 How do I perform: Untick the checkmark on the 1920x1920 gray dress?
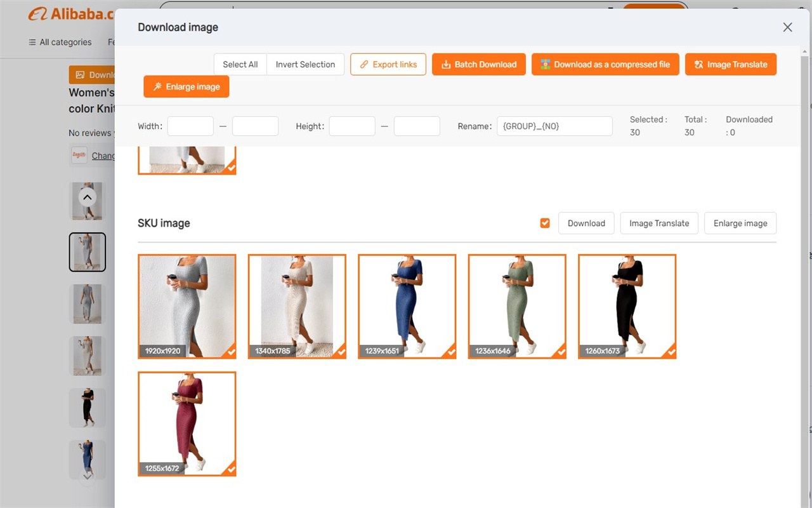pos(231,352)
